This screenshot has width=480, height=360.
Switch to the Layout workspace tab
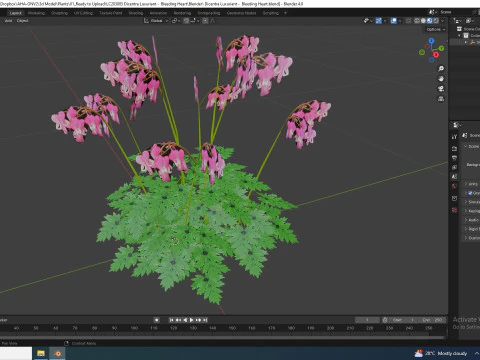[15, 13]
